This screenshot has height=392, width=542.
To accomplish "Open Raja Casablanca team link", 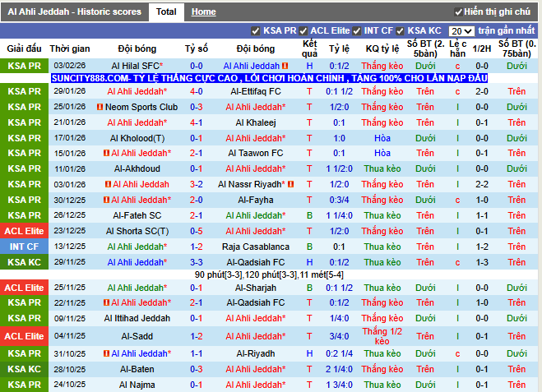I will [256, 247].
